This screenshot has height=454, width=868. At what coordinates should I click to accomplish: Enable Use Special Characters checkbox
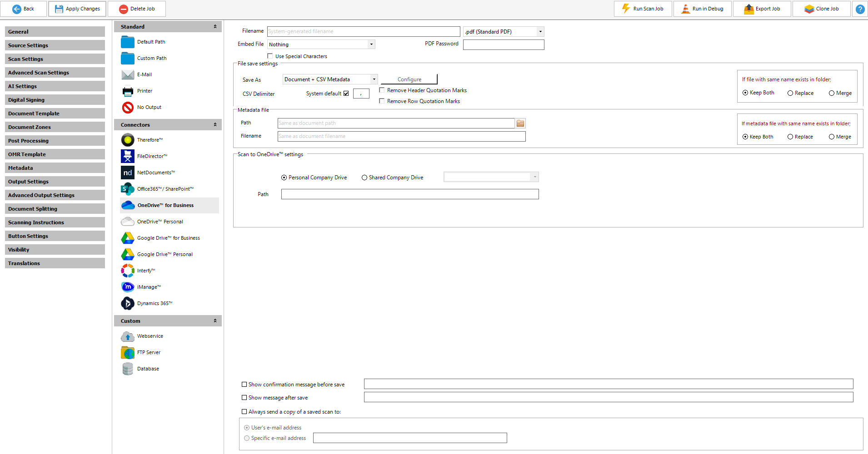pyautogui.click(x=270, y=56)
